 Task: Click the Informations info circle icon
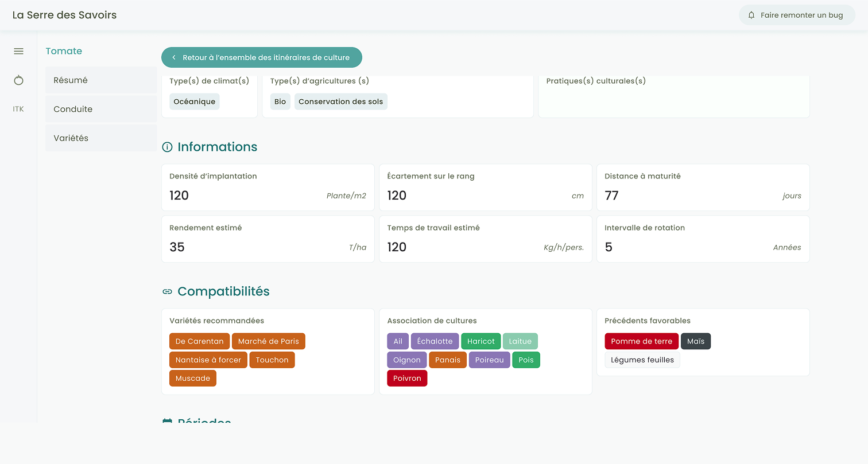click(x=167, y=147)
